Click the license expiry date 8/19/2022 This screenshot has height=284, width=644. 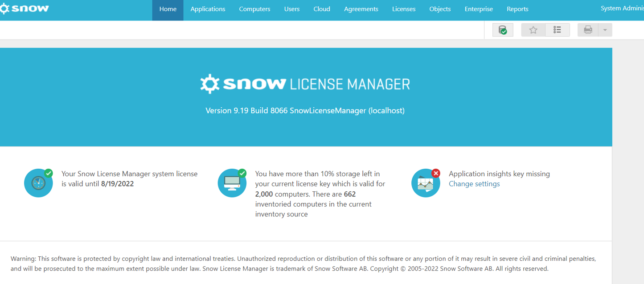(x=118, y=184)
